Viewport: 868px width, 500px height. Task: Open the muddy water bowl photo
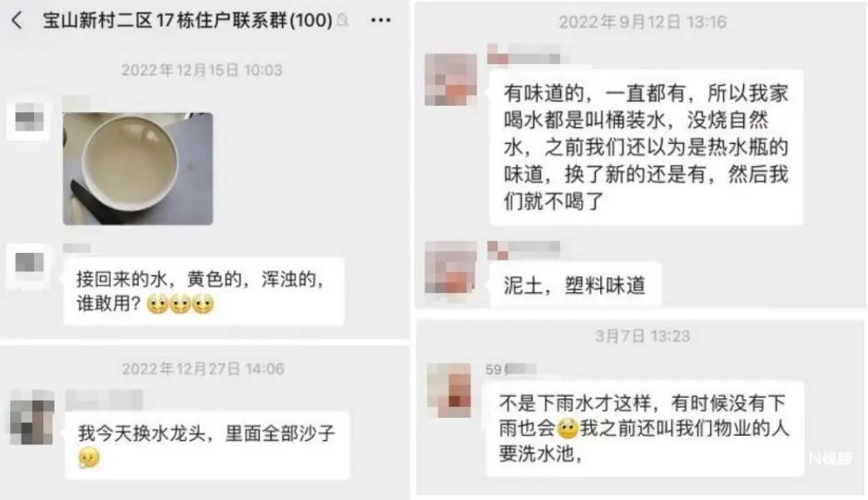pos(138,169)
